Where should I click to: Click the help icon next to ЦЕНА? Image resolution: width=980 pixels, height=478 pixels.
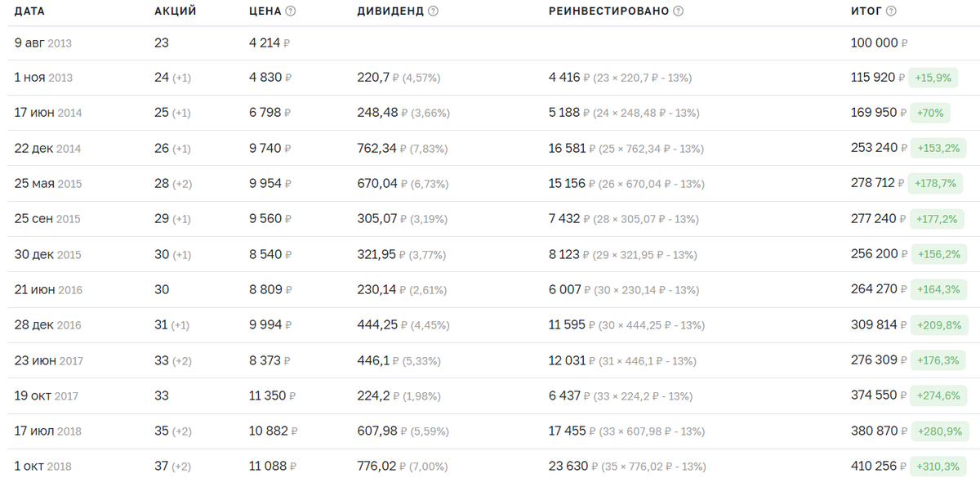(291, 11)
